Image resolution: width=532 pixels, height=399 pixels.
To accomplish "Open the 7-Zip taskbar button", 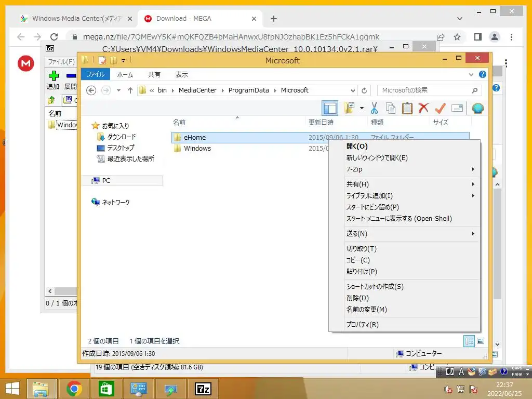I will coord(203,389).
